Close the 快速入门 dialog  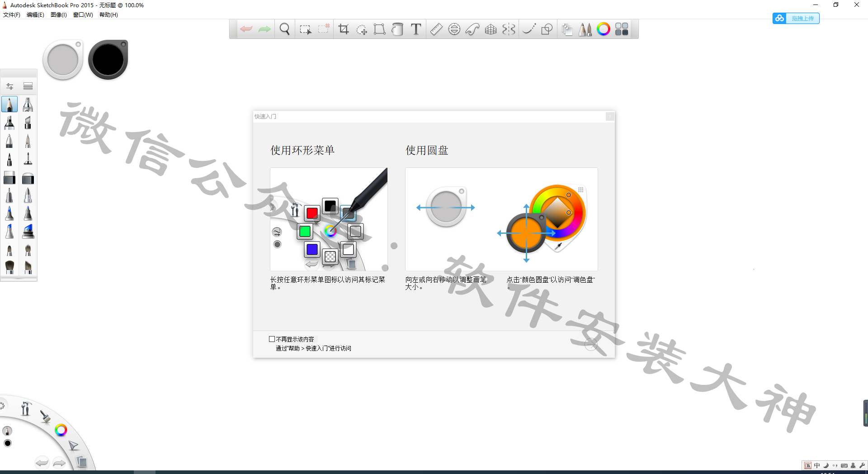point(610,117)
